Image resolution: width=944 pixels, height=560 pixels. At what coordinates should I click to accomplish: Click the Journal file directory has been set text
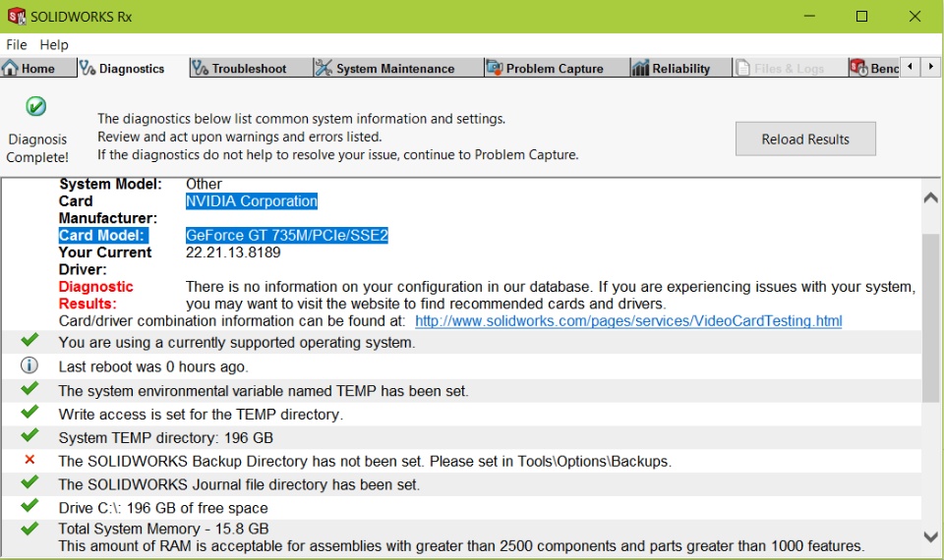click(x=239, y=484)
